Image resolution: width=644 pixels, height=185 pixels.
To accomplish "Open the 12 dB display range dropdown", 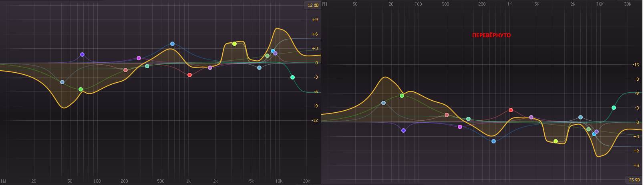I will 312,5.
